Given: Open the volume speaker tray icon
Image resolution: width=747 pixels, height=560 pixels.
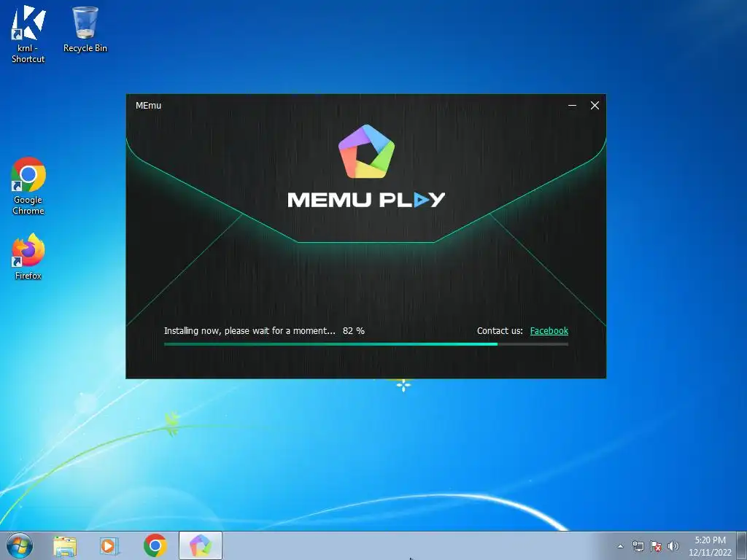Looking at the screenshot, I should [673, 546].
